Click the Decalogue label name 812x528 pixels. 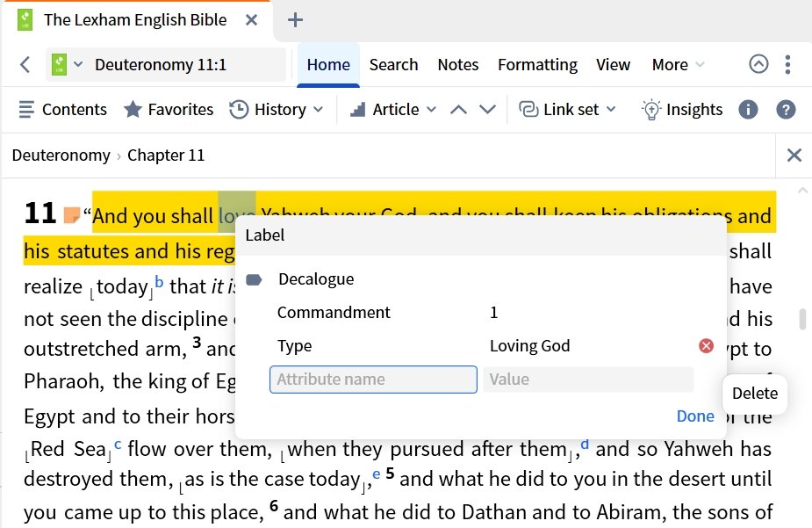[x=316, y=279]
